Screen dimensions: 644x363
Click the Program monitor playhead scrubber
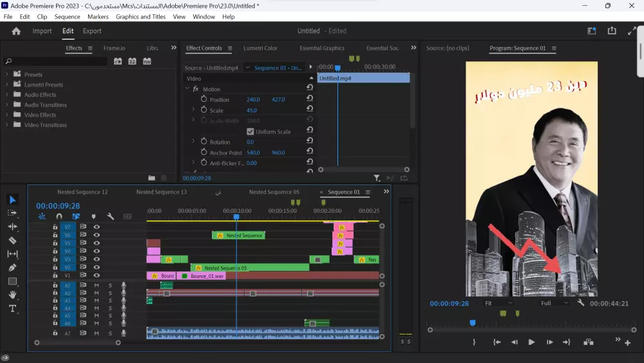pos(473,323)
